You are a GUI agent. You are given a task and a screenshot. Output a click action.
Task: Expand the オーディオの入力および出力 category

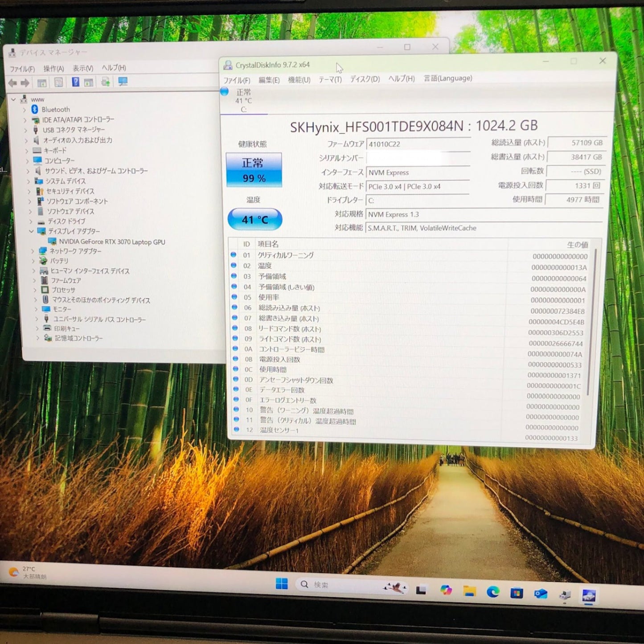(x=26, y=140)
